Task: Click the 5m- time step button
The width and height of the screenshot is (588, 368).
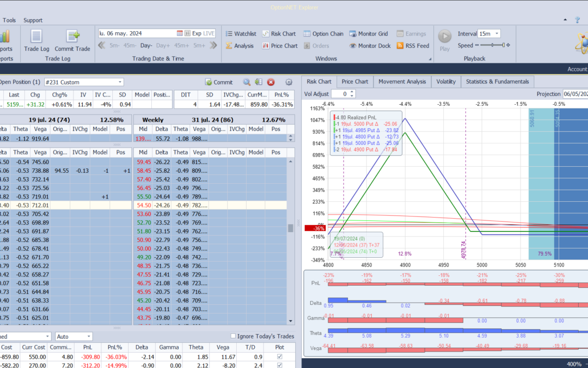Action: (x=114, y=46)
